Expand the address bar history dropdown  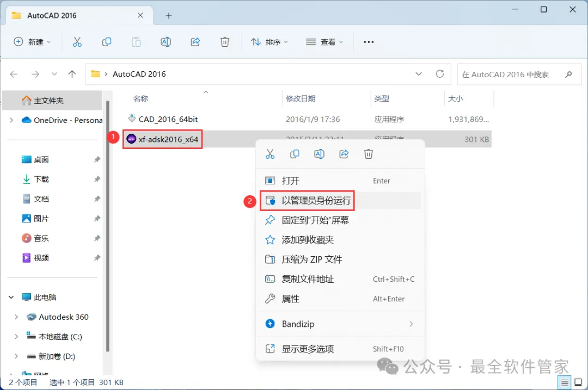419,74
